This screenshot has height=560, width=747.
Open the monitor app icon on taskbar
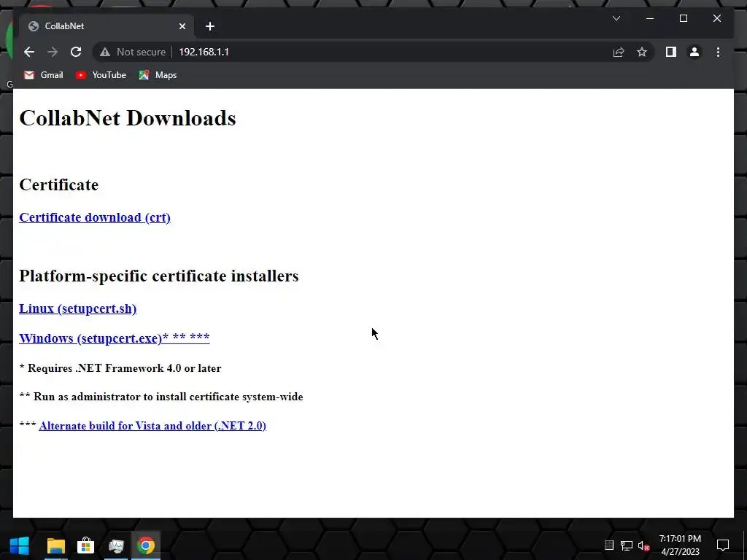[x=116, y=545]
